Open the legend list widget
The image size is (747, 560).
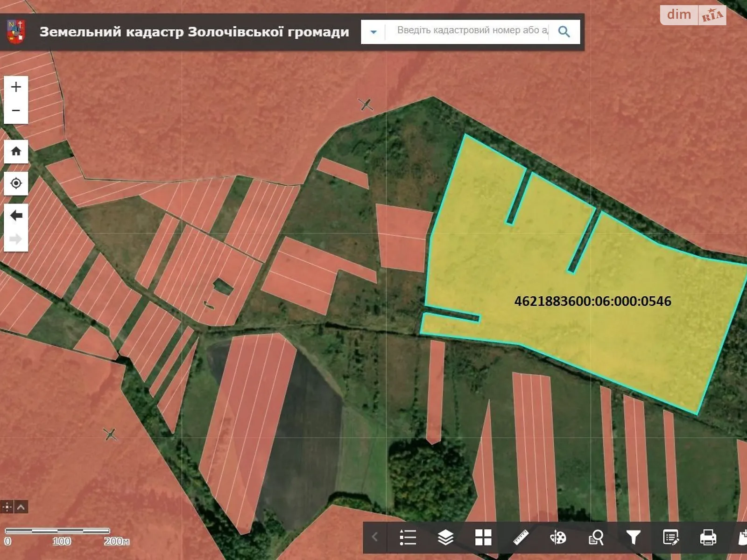pos(408,538)
